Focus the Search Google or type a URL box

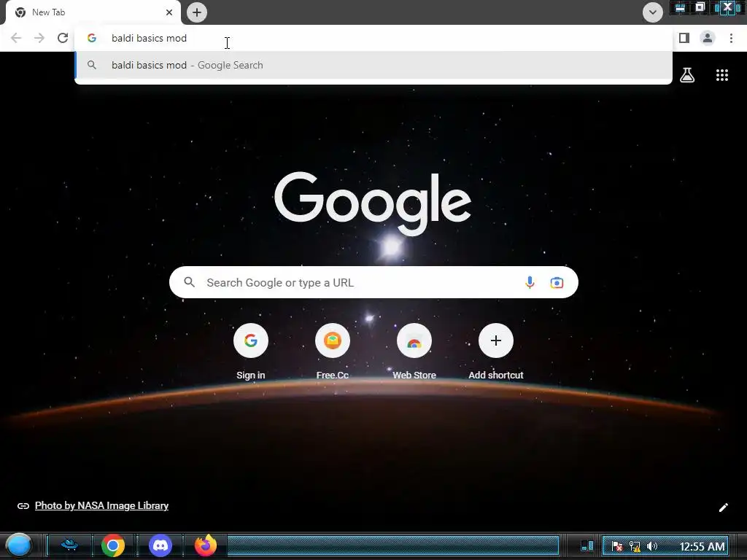point(373,282)
